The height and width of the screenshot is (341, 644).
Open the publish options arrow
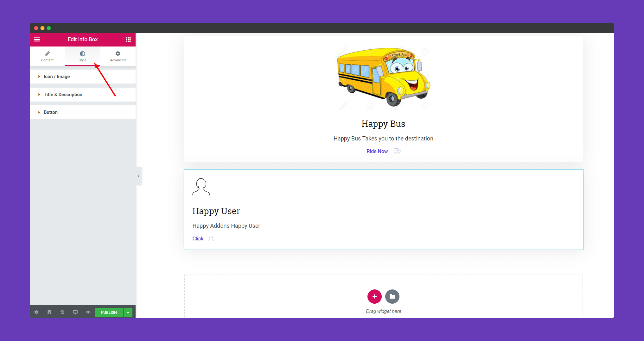(x=128, y=312)
